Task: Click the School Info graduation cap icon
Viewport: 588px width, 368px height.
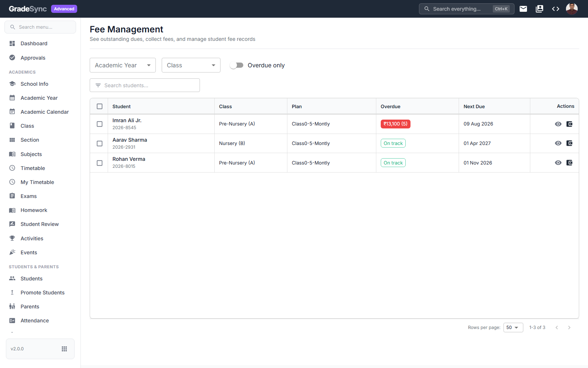Action: tap(12, 84)
